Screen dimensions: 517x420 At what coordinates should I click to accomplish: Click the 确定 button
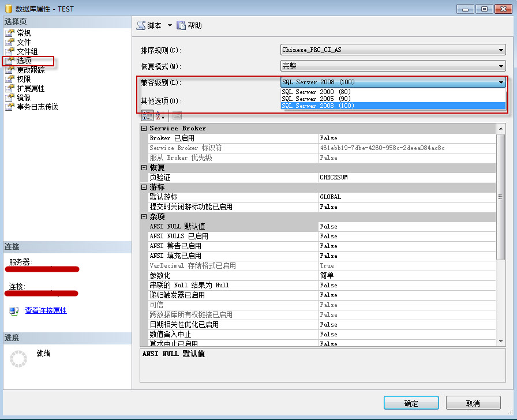411,403
